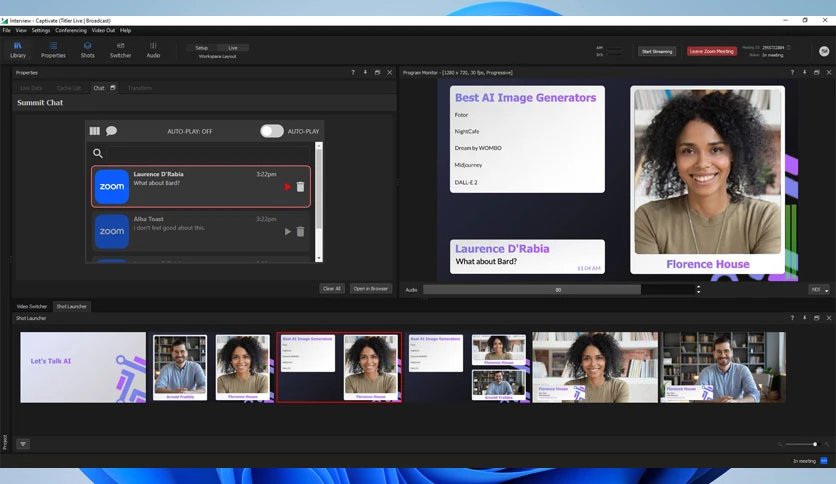Delete Laurence D'Rabia's chat message
This screenshot has height=484, width=836.
300,187
